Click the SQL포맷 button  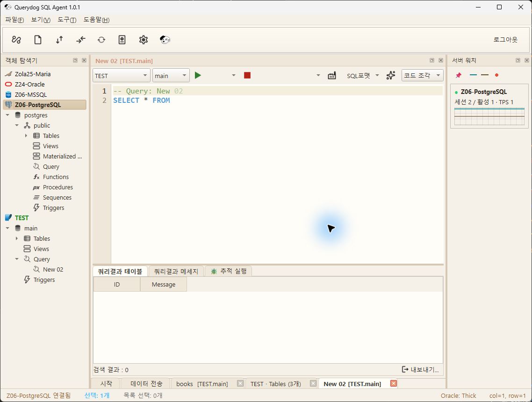(x=358, y=76)
